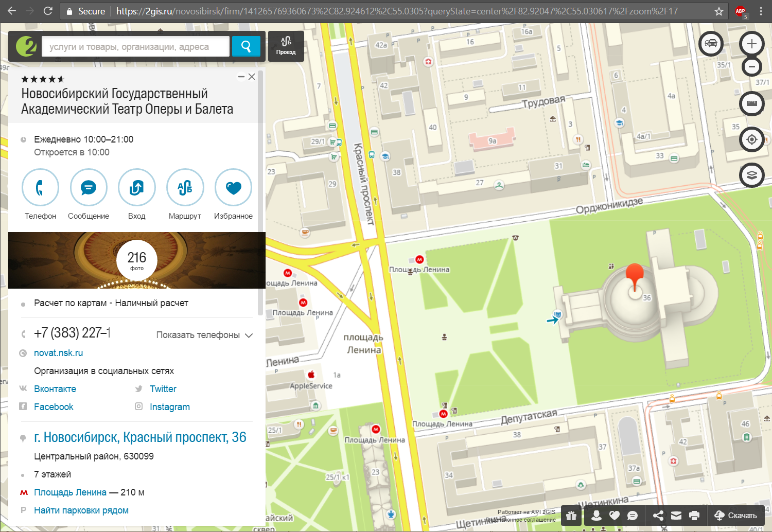Open the ABP extension icon

pos(741,11)
